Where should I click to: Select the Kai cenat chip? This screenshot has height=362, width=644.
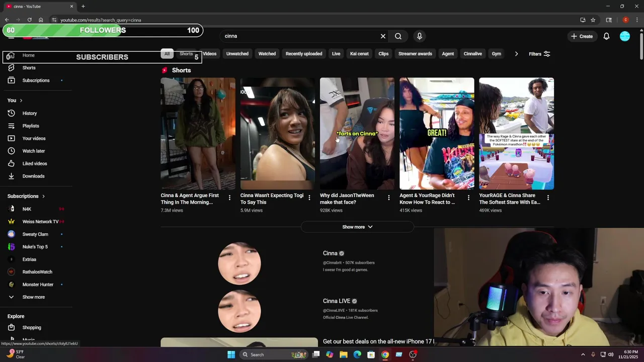(x=359, y=54)
